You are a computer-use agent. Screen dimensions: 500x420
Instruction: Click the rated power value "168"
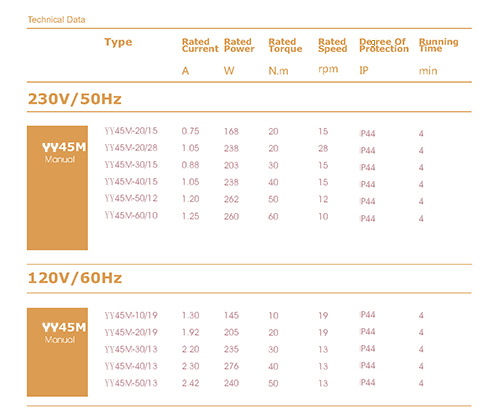(x=231, y=131)
